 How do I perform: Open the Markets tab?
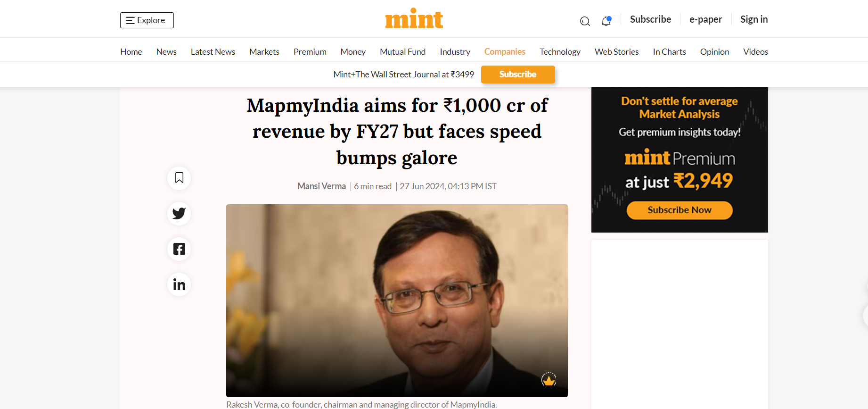pyautogui.click(x=264, y=52)
